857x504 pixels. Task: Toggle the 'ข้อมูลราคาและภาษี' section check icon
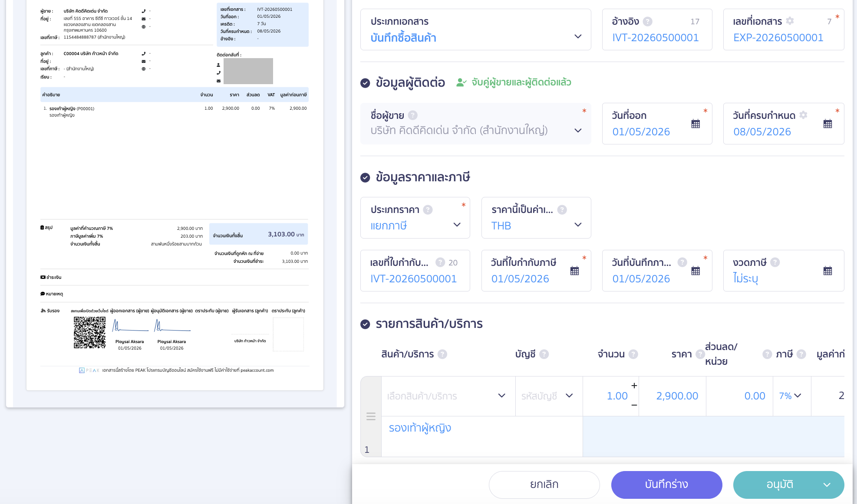365,177
